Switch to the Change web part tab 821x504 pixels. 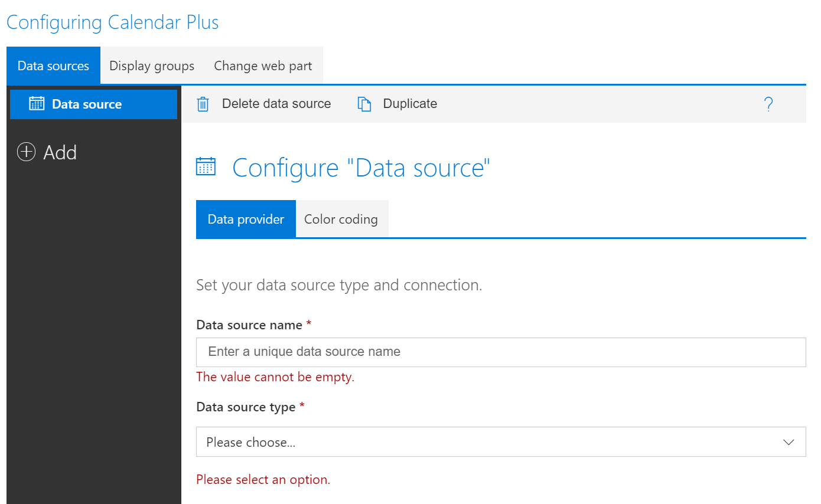pyautogui.click(x=263, y=66)
